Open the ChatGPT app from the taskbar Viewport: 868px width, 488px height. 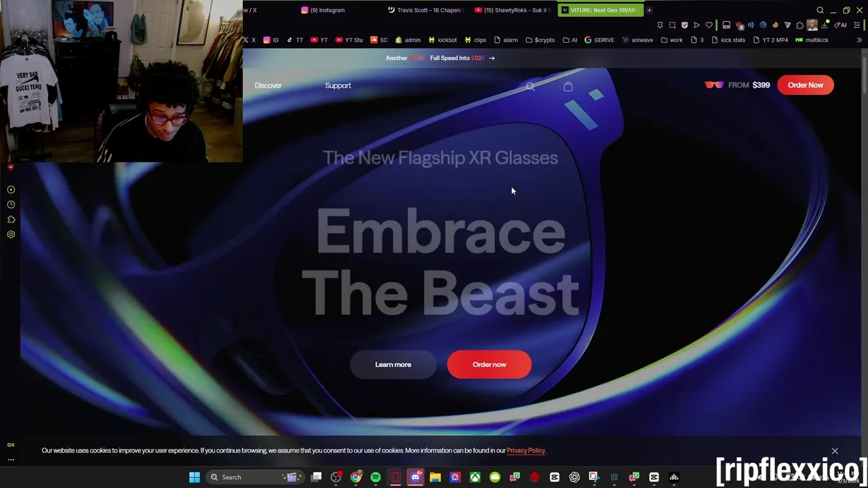574,477
